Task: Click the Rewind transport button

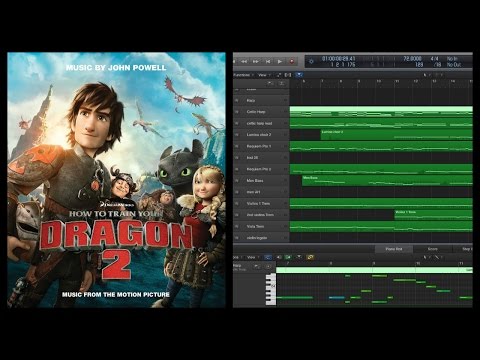Action: (244, 62)
